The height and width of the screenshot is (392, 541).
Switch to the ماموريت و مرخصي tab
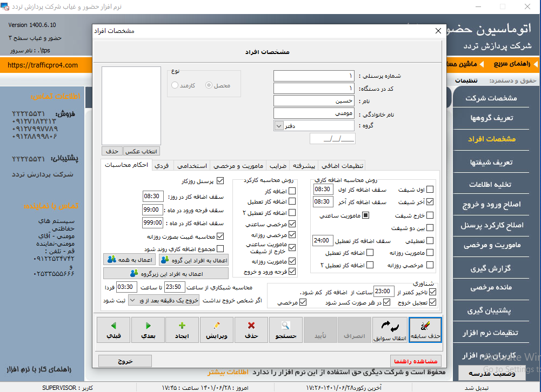click(x=238, y=166)
